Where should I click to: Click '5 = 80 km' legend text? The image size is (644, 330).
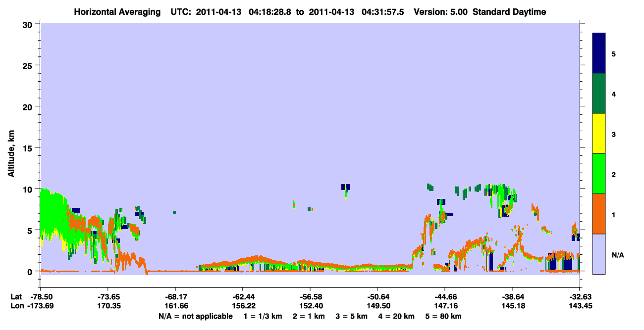click(444, 316)
